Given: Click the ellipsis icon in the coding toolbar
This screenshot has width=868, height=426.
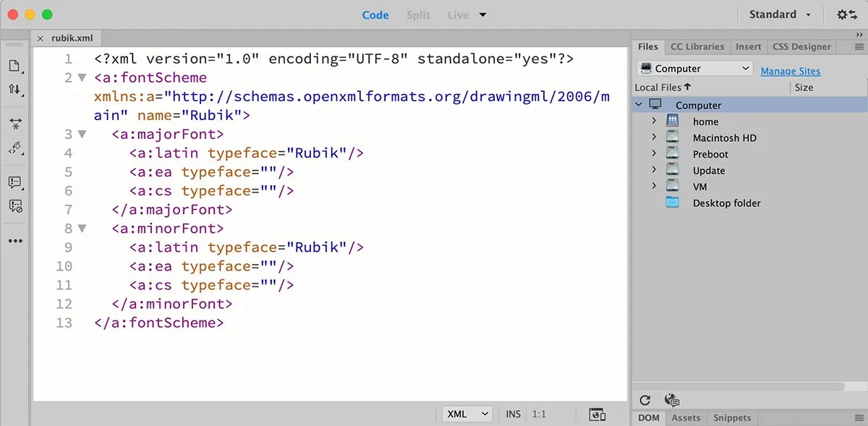Looking at the screenshot, I should [x=15, y=241].
